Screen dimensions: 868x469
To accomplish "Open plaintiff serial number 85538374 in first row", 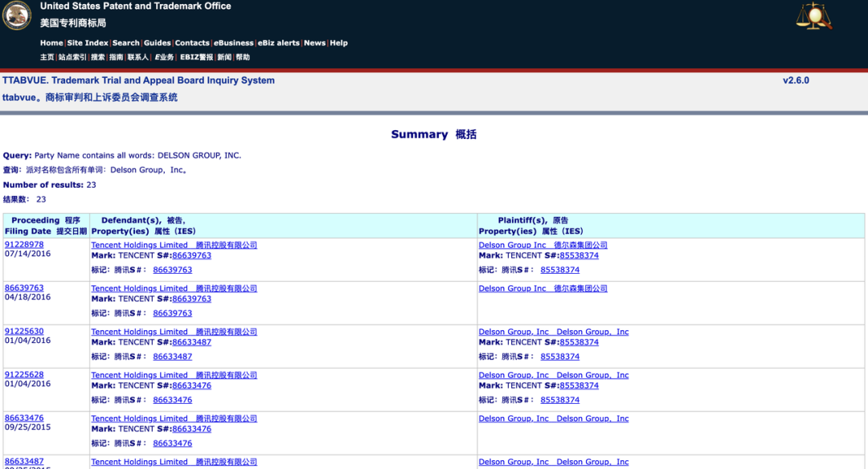I will click(579, 255).
